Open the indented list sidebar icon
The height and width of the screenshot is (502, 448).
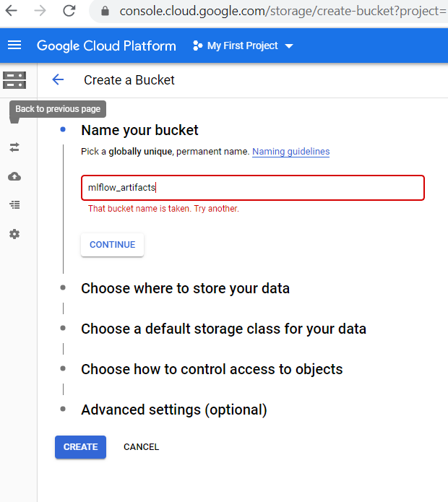coord(14,205)
